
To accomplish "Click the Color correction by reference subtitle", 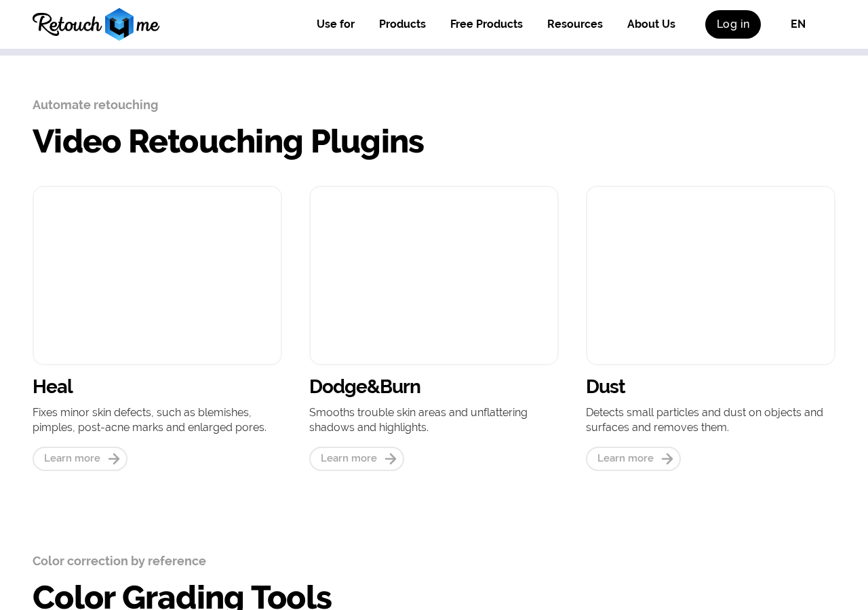I will click(119, 561).
